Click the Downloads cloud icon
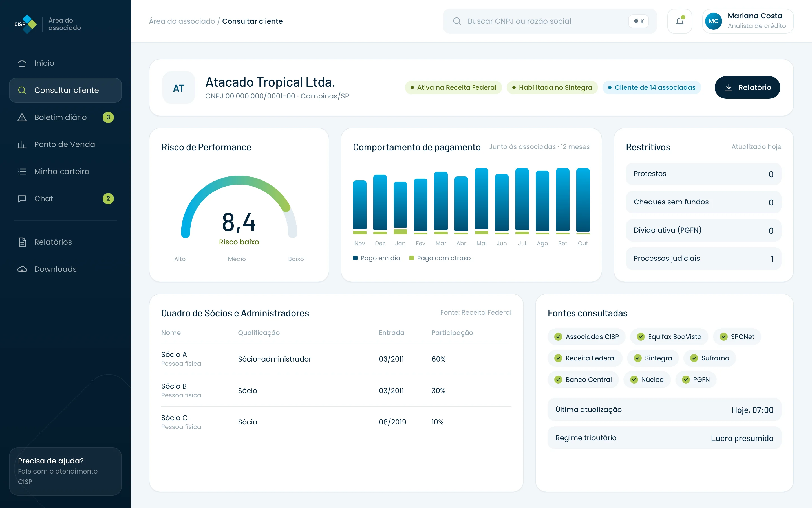The width and height of the screenshot is (812, 508). 22,269
